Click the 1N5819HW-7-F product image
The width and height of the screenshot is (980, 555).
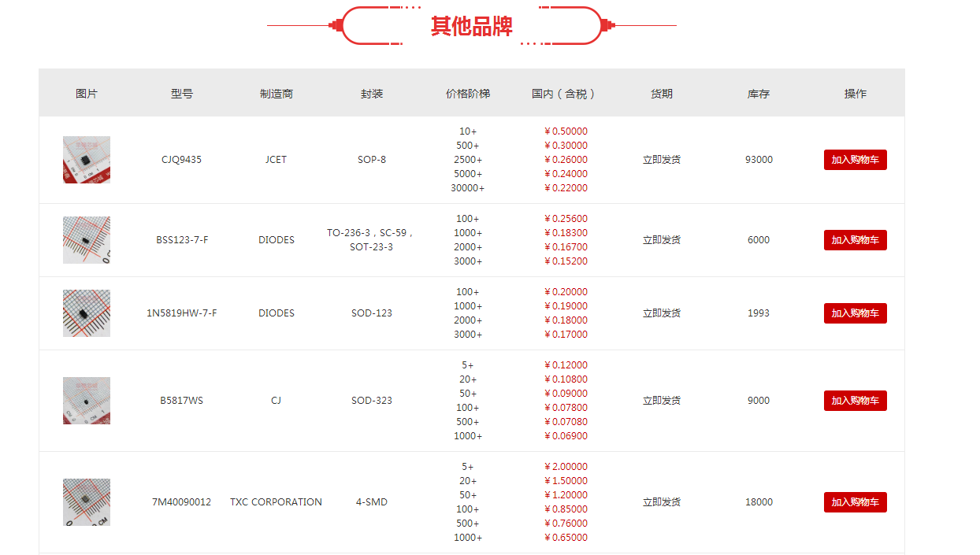[x=87, y=313]
